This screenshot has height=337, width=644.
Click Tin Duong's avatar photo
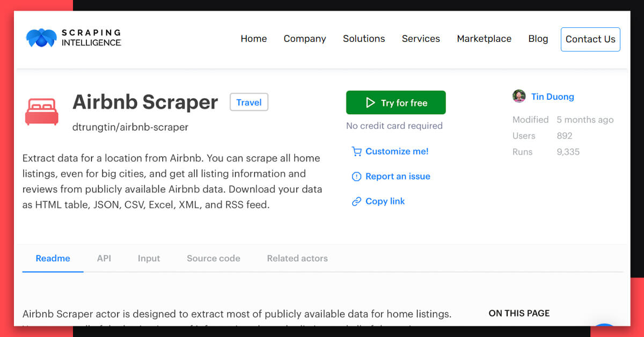[x=519, y=97]
